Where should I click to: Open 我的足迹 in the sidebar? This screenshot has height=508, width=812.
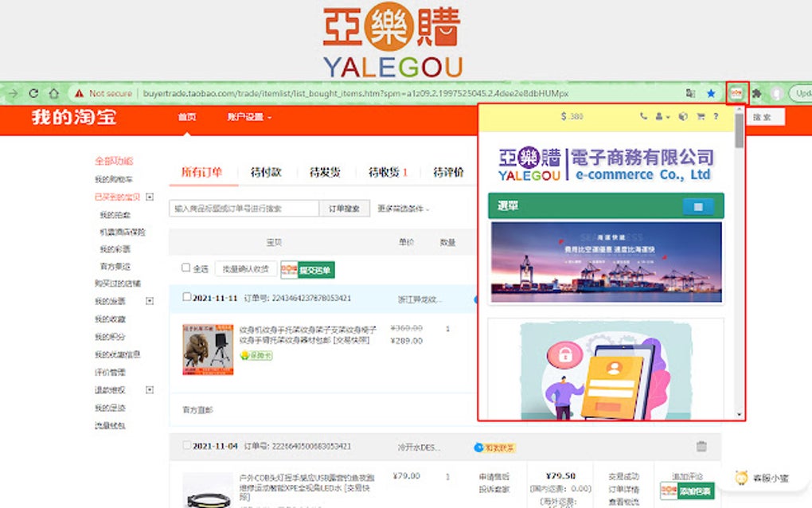tap(110, 408)
